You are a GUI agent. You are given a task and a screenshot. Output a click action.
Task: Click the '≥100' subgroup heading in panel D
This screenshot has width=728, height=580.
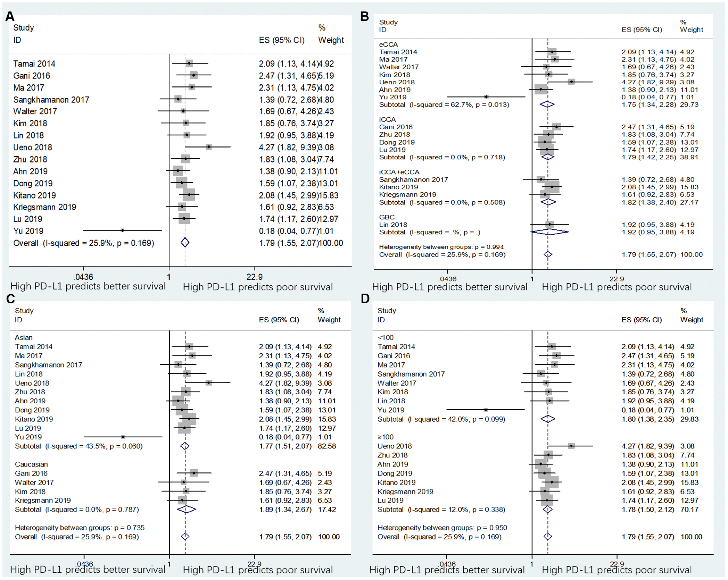pos(386,437)
